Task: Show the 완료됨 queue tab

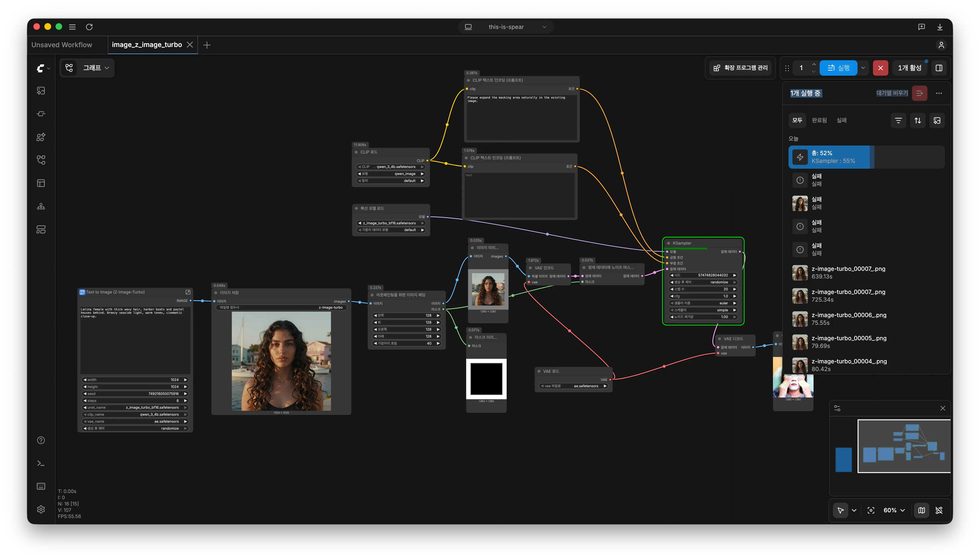Action: 819,120
